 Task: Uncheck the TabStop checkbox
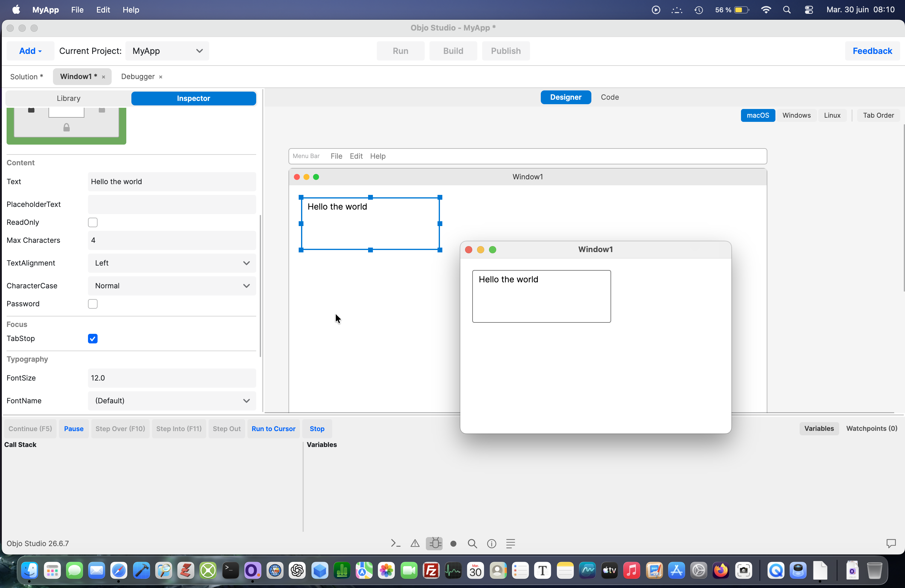tap(93, 339)
